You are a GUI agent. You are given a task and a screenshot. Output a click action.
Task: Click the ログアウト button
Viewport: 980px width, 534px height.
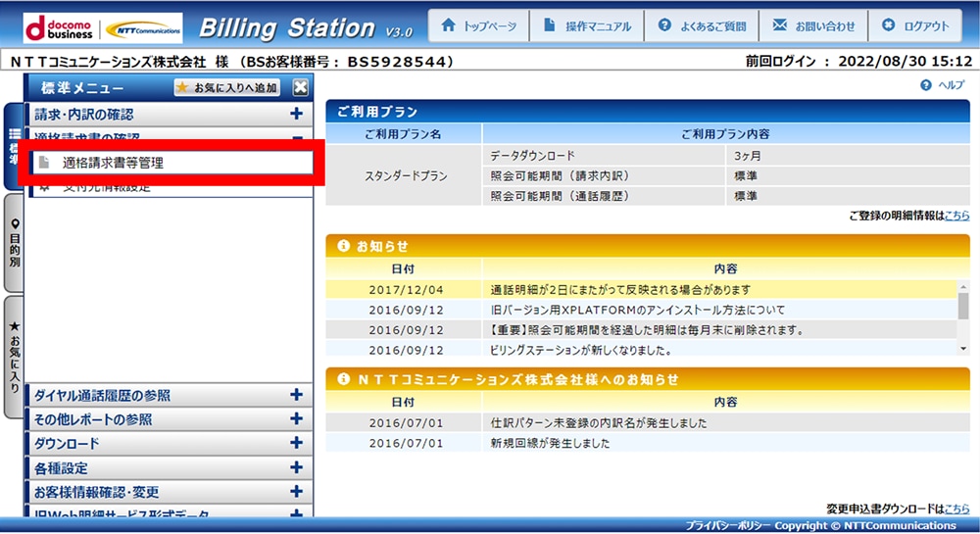click(x=915, y=26)
